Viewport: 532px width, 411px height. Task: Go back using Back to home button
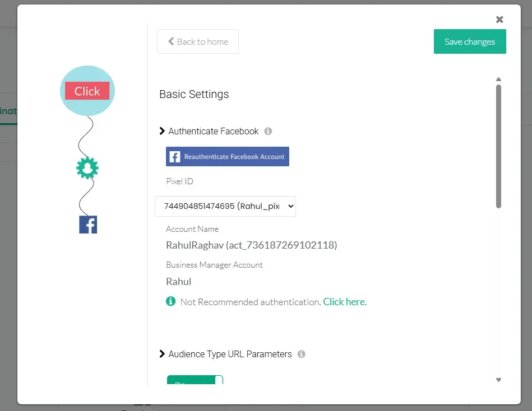tap(198, 41)
